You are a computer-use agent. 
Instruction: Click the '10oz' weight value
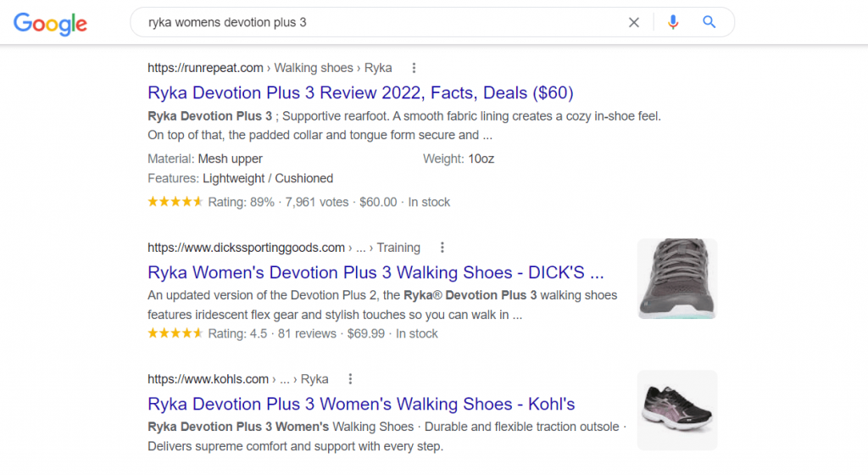coord(481,159)
